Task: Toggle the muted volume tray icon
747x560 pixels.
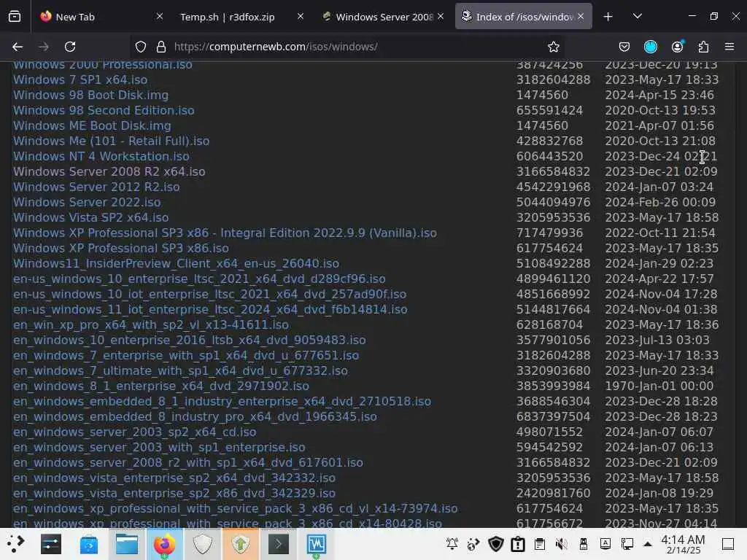Action: 562,544
